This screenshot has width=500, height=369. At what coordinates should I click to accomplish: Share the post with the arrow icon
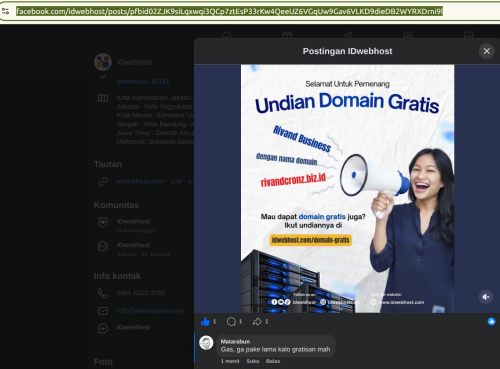tap(257, 322)
